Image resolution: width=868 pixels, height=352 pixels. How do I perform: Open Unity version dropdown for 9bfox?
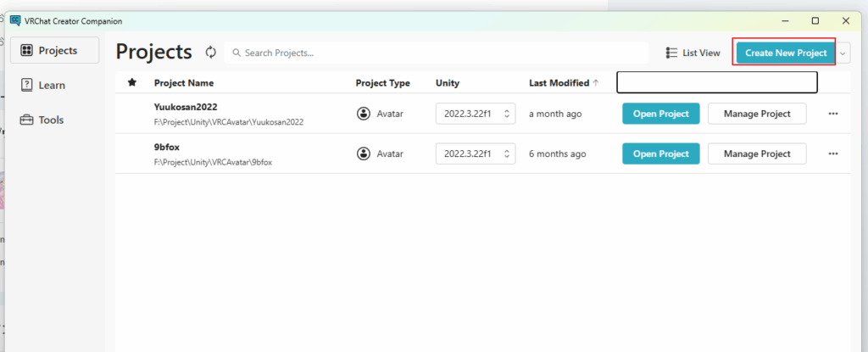click(x=475, y=154)
